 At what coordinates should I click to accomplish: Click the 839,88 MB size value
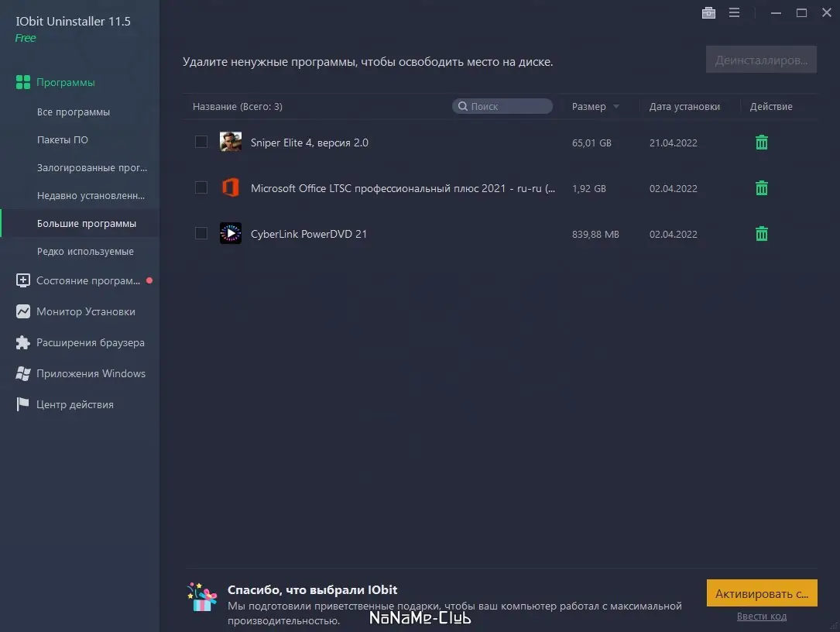pos(595,234)
